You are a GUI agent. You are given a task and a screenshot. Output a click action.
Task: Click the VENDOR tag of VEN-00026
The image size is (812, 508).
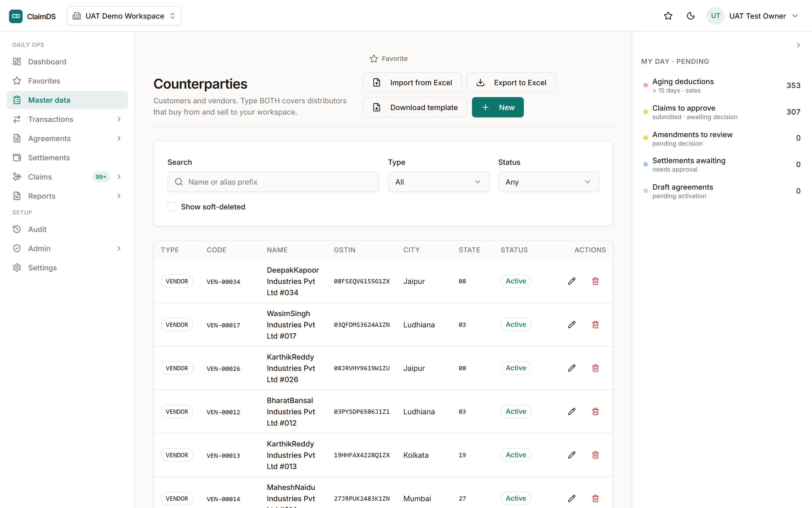[177, 368]
